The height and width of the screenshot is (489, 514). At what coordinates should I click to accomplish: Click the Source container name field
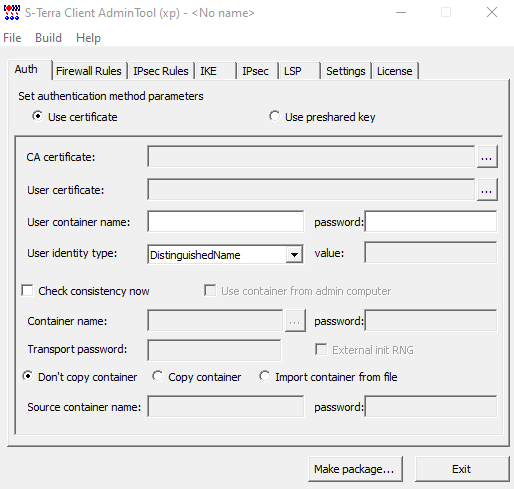click(225, 406)
